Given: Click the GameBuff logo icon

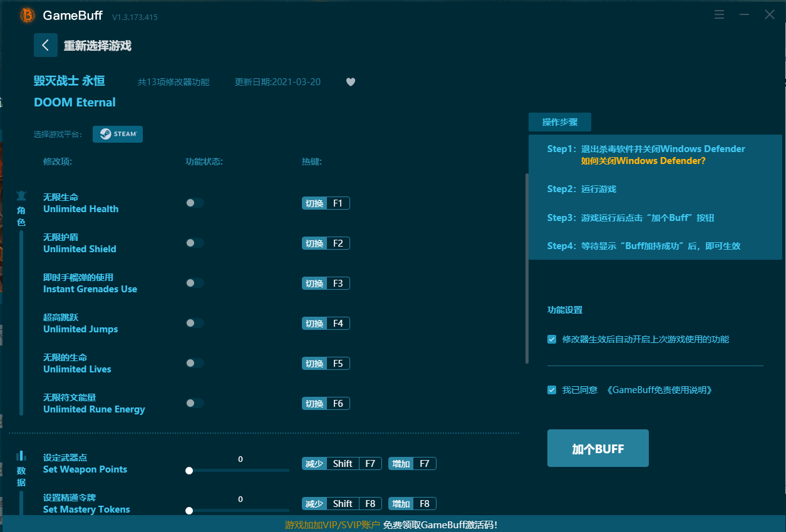Looking at the screenshot, I should pos(27,15).
